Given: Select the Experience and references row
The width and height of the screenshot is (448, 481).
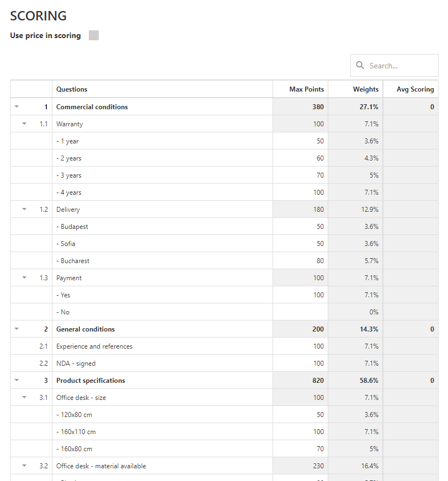Looking at the screenshot, I should click(x=94, y=346).
